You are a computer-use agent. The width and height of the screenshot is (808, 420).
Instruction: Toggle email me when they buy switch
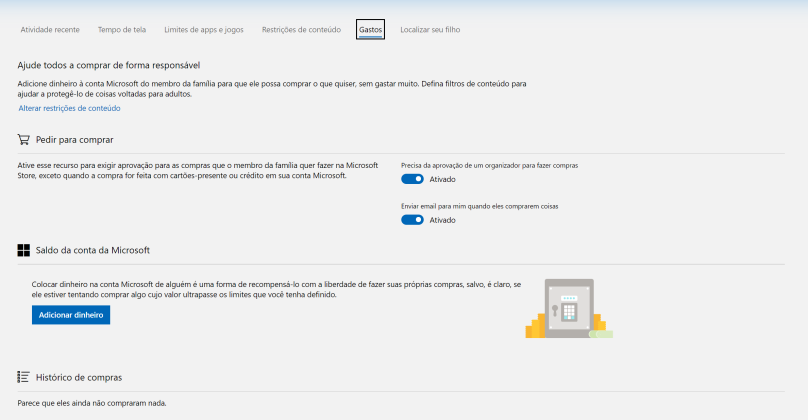[412, 220]
